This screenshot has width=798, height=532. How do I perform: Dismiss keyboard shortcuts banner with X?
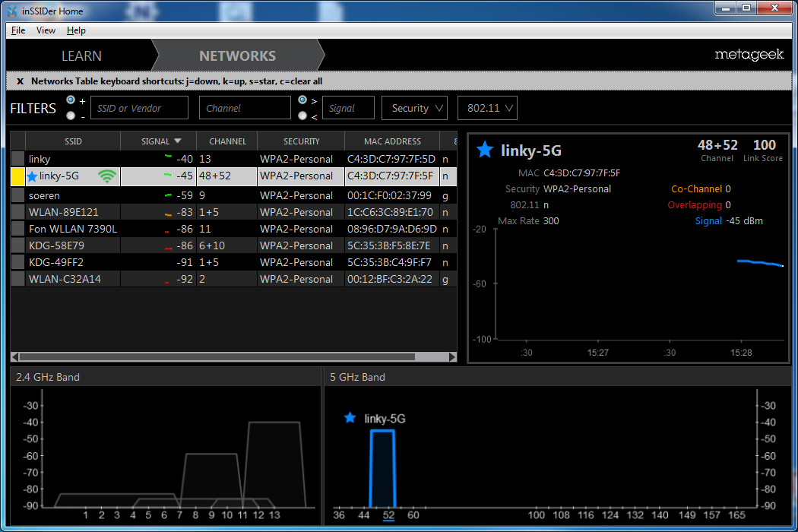pyautogui.click(x=20, y=81)
